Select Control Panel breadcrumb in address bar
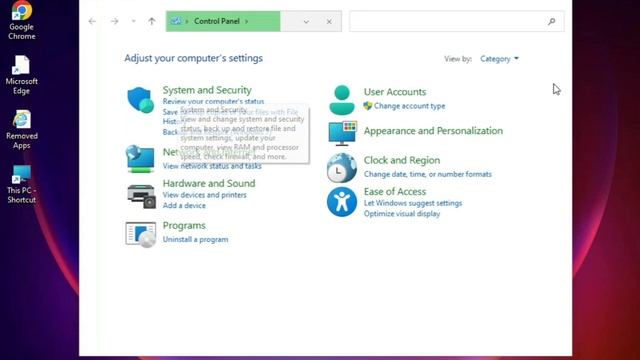 click(x=217, y=21)
